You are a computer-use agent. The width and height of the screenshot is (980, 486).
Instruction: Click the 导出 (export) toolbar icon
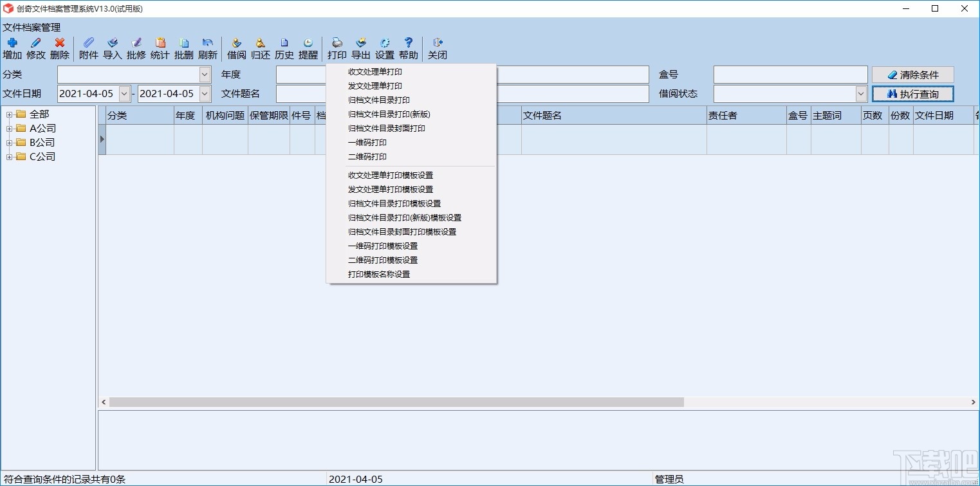(x=361, y=48)
